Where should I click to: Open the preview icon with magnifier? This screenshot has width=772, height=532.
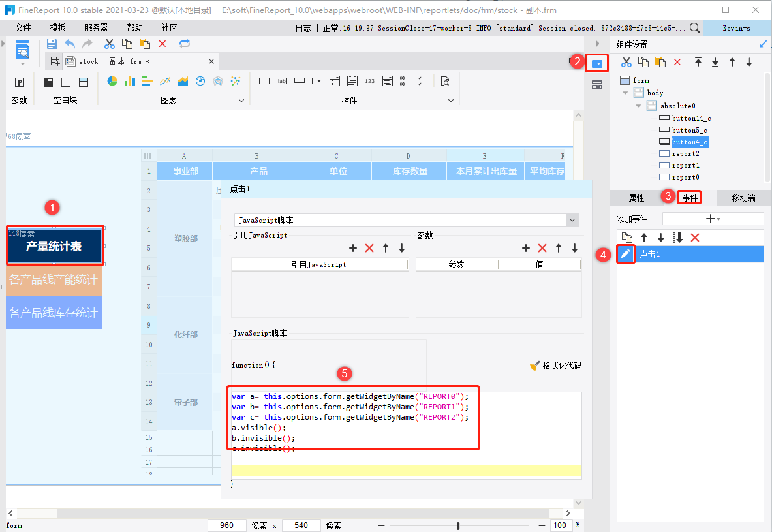pyautogui.click(x=22, y=50)
